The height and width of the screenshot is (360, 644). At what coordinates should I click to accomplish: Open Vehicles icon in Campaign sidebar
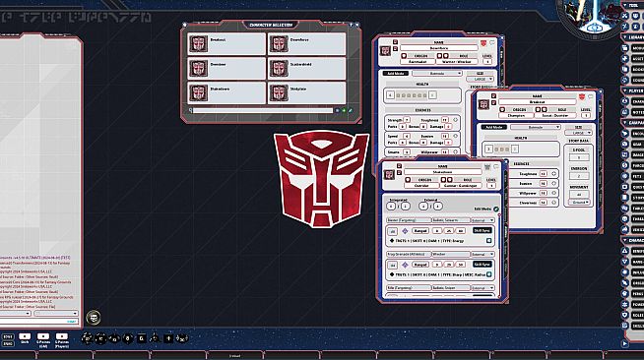pos(625,229)
